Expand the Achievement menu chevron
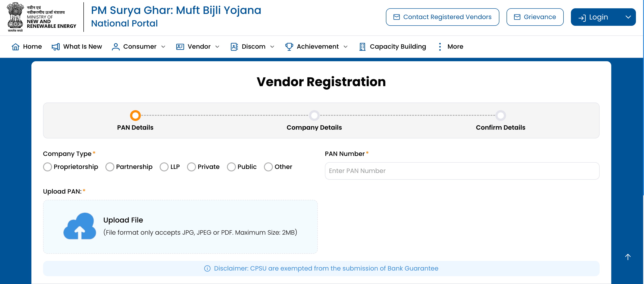This screenshot has width=644, height=284. pos(346,47)
